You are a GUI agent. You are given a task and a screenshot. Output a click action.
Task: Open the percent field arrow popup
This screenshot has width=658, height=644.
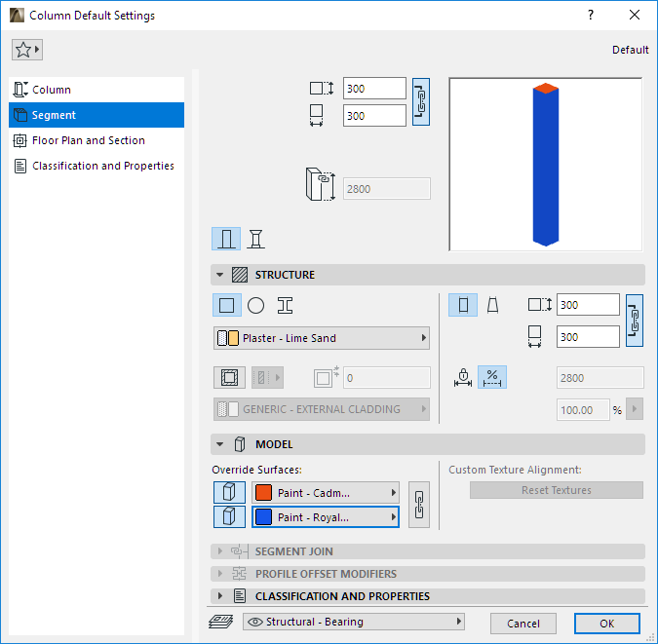635,409
